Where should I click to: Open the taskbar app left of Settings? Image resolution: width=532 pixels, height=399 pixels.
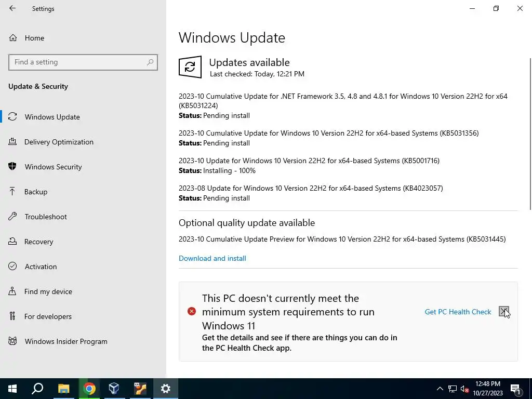pos(140,389)
